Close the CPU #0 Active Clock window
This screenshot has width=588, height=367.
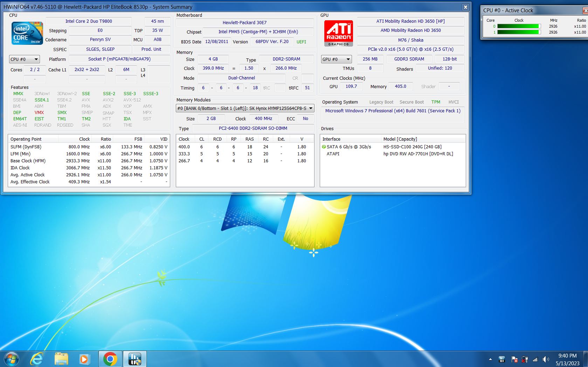585,10
